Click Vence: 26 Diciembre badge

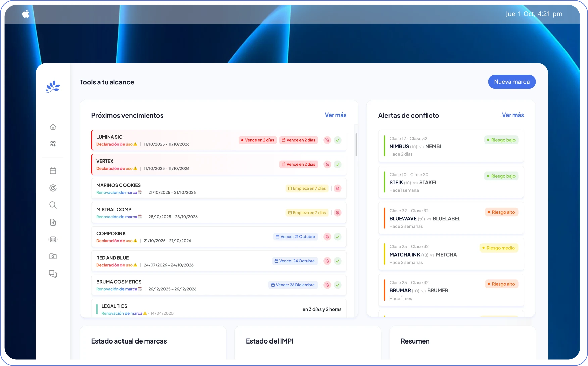coord(293,285)
